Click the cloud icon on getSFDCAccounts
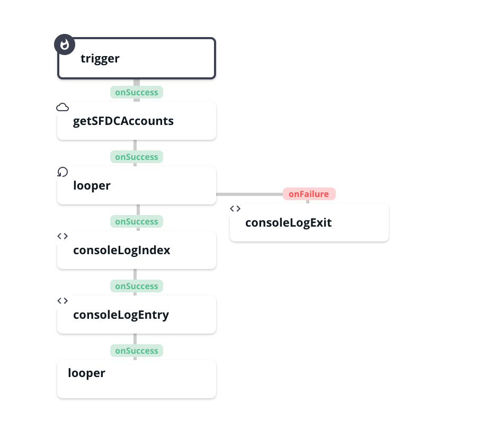The width and height of the screenshot is (482, 448). pos(63,107)
